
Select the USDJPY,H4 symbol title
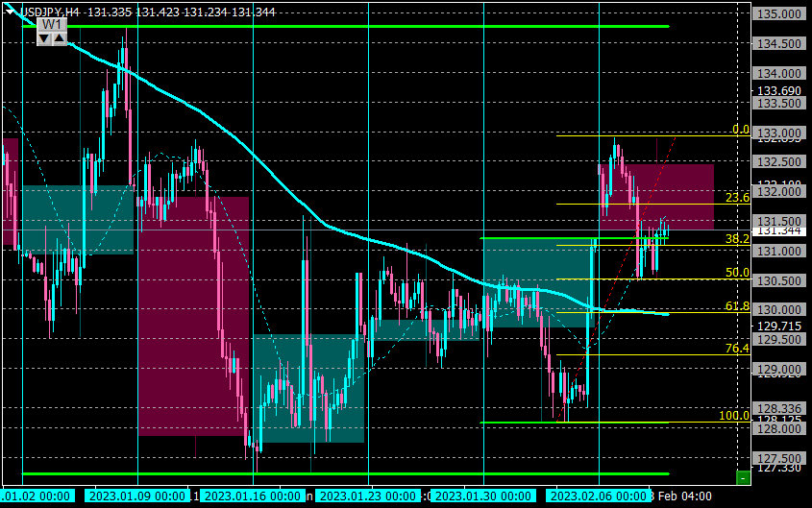click(x=50, y=12)
